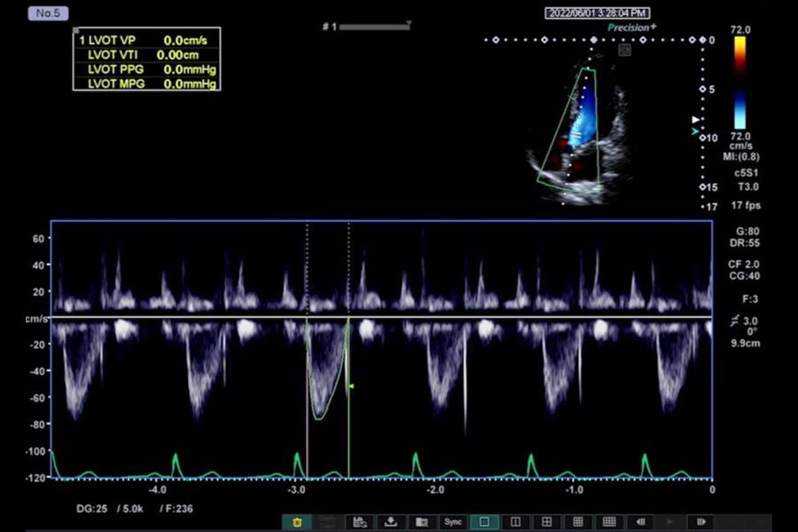
Task: Click the cyan depth marker arrow
Action: tap(695, 131)
